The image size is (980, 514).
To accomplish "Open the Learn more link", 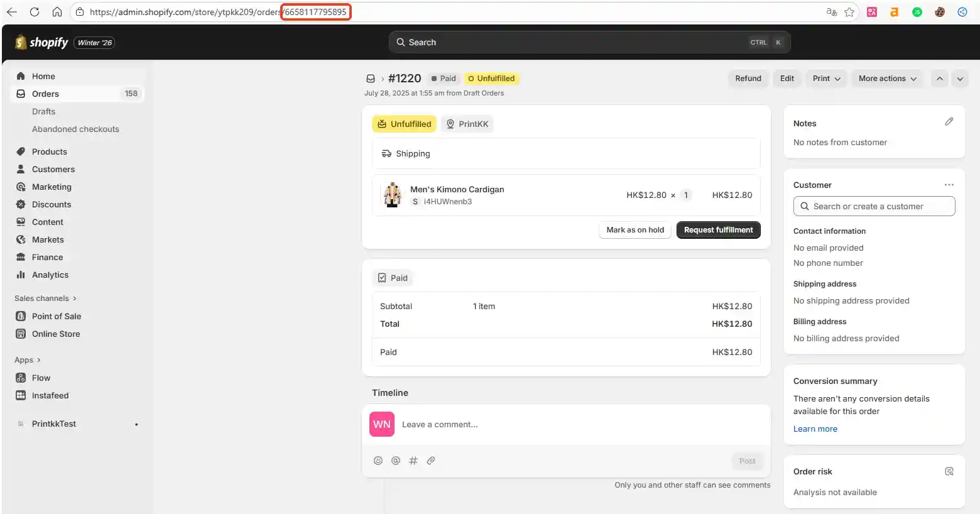I will pyautogui.click(x=815, y=429).
